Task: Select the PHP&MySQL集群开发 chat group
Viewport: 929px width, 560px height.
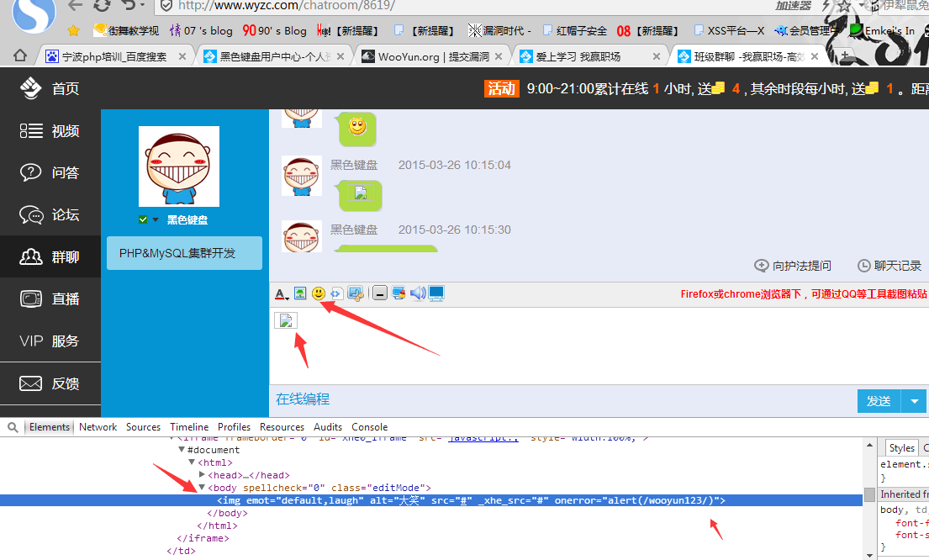Action: [184, 253]
